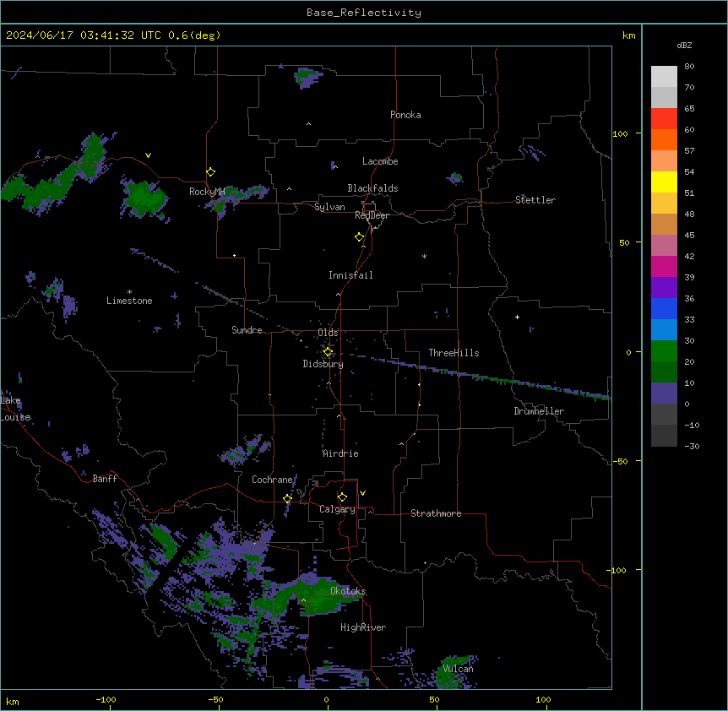Click the Base_Reflectivity title
This screenshot has width=728, height=711.
click(364, 13)
